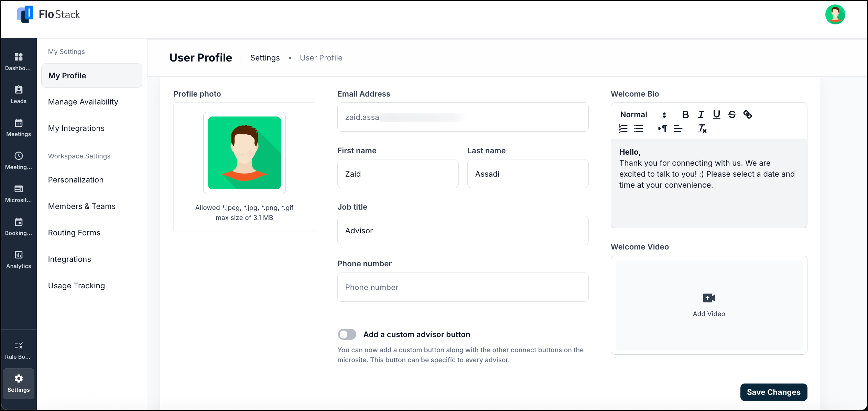Toggle underline formatting in Welcome Bio
The width and height of the screenshot is (868, 411).
tap(716, 114)
